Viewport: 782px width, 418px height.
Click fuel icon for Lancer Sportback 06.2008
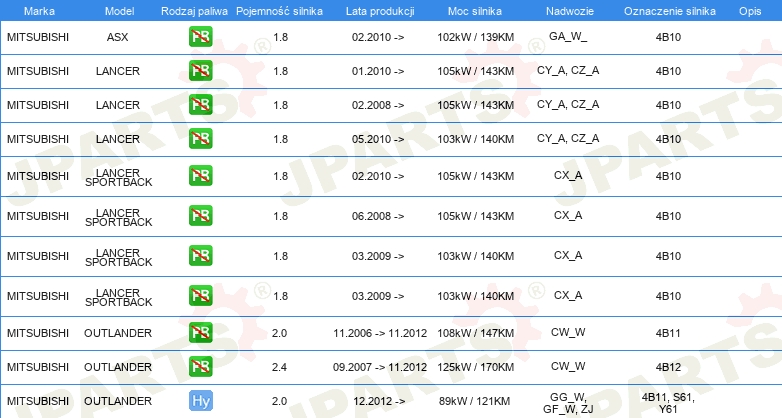pos(200,216)
